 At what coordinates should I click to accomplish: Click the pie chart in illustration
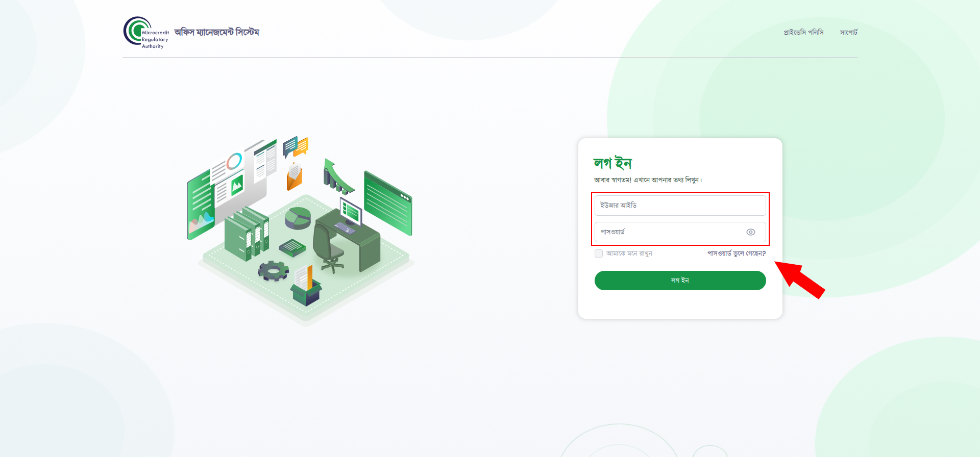[x=298, y=218]
